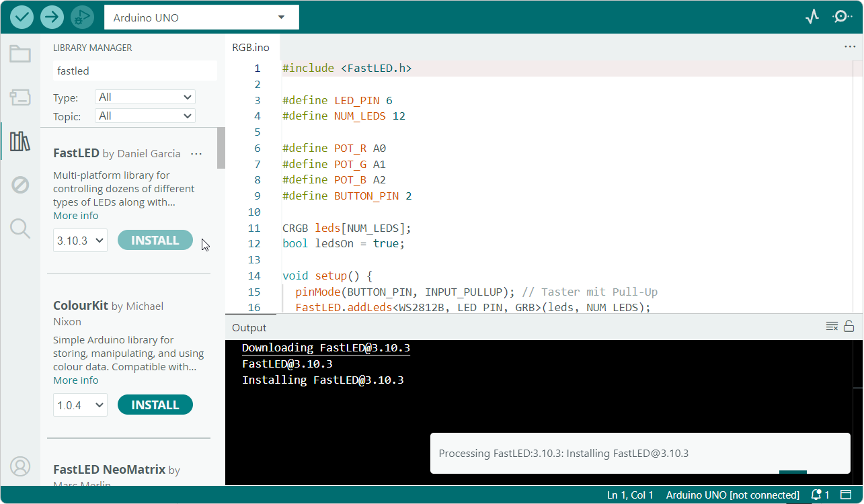Image resolution: width=864 pixels, height=504 pixels.
Task: Open the Sketchbook folder sidebar icon
Action: point(20,54)
